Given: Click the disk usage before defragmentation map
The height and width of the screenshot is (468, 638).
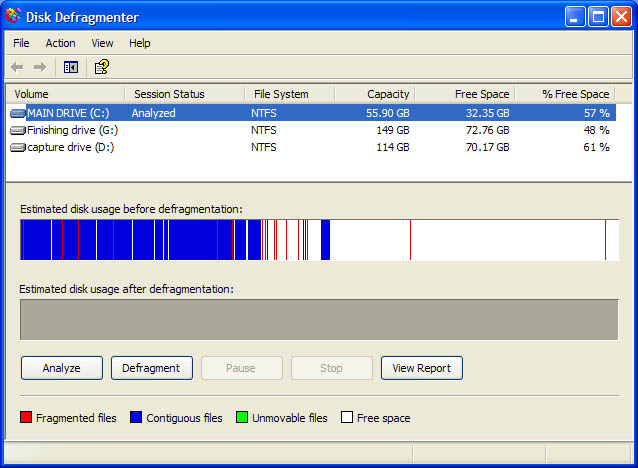Looking at the screenshot, I should click(x=319, y=240).
